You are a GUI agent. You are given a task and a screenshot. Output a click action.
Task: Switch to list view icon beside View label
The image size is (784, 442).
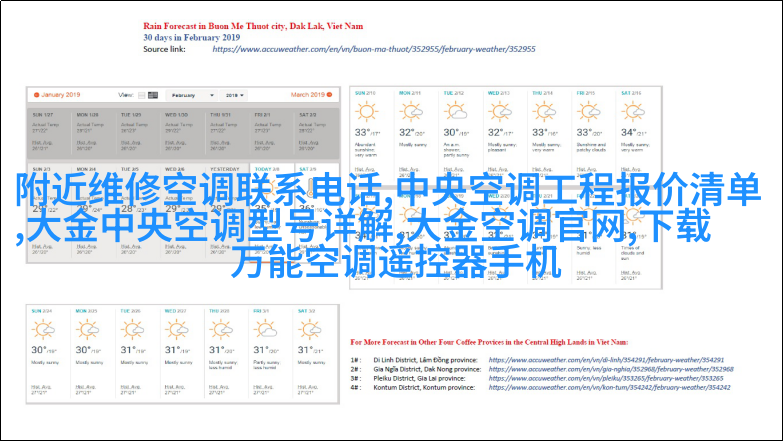point(142,95)
